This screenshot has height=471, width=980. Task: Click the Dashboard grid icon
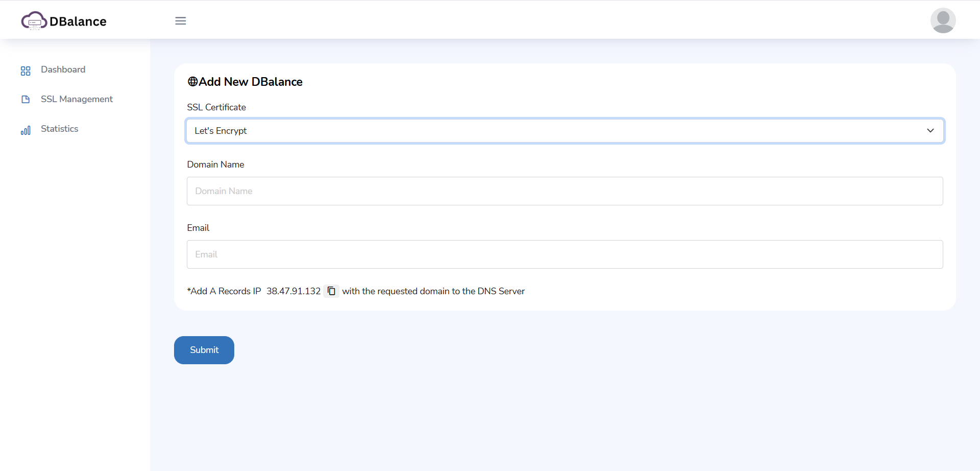point(26,70)
